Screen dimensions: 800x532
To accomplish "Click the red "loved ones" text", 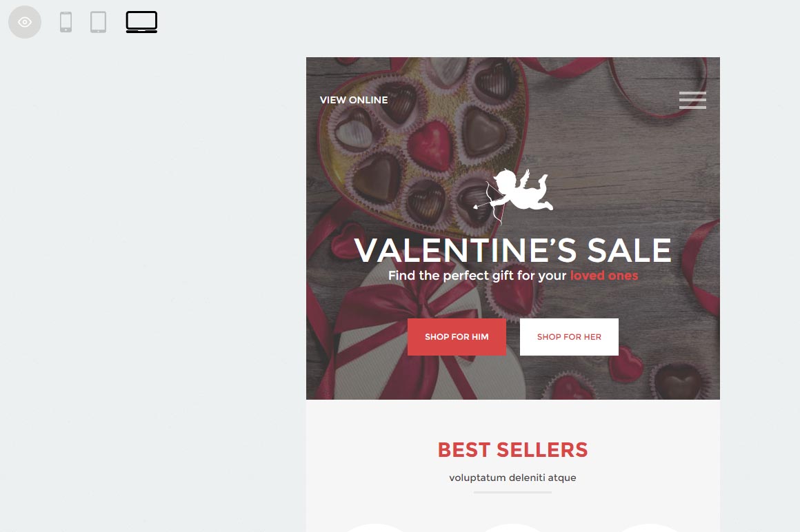I will pos(604,276).
